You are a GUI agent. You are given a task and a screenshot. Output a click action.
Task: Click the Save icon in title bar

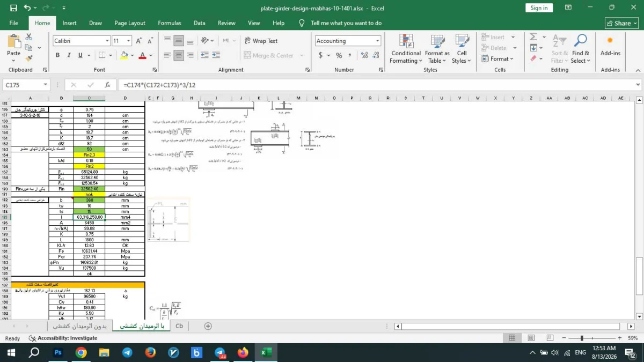13,8
